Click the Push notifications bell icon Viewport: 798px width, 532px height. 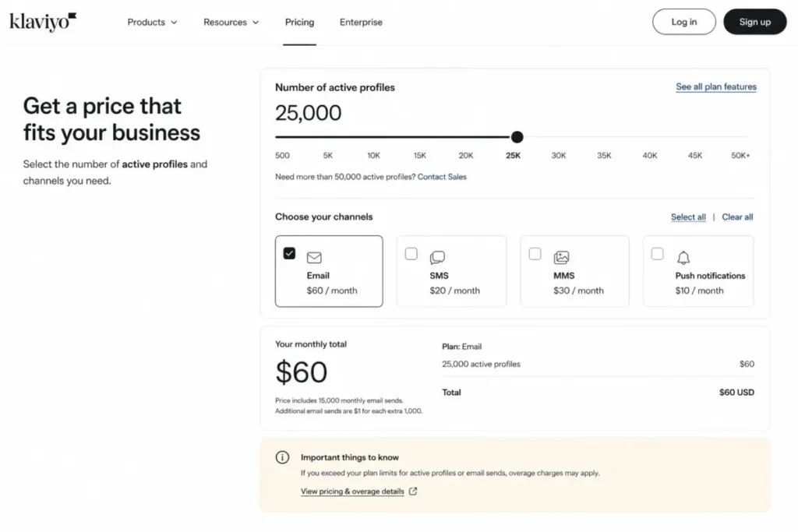[x=683, y=257]
